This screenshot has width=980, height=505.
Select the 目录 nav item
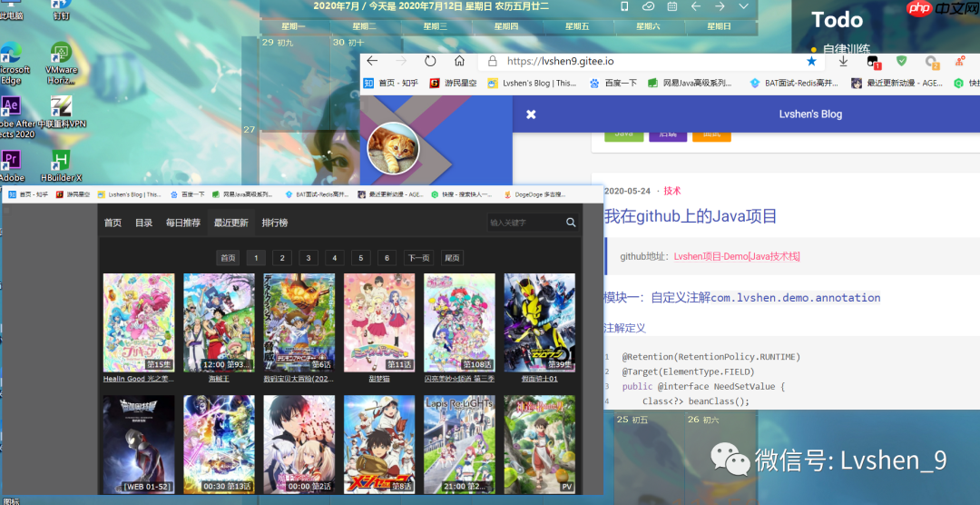click(x=143, y=223)
